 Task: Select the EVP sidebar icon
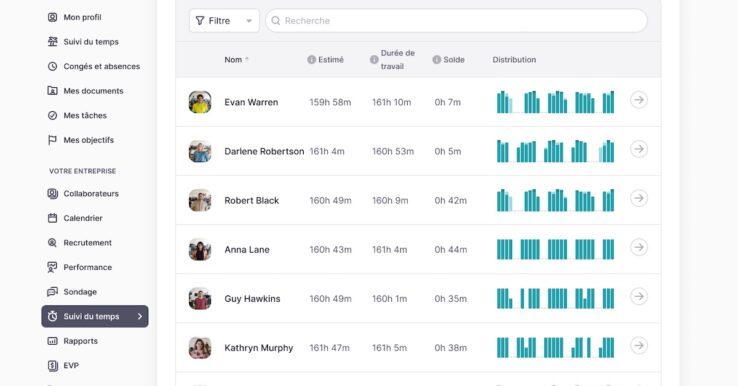coord(53,365)
